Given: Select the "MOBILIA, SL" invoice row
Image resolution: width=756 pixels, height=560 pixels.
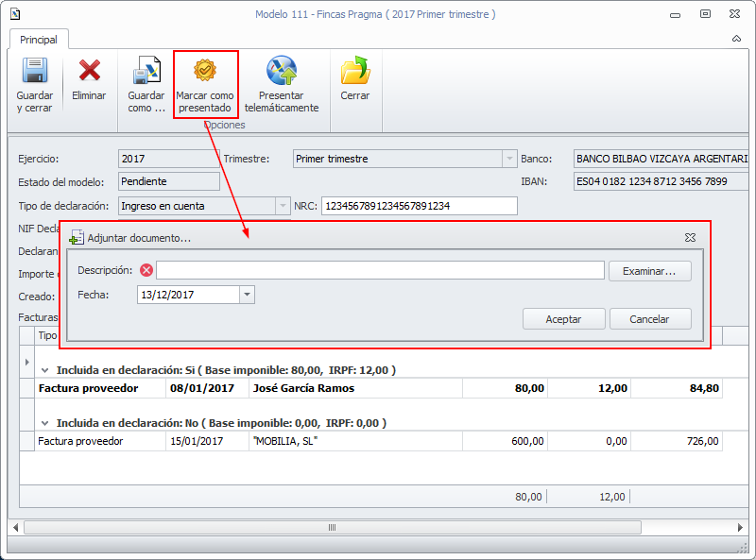Looking at the screenshot, I should click(377, 441).
